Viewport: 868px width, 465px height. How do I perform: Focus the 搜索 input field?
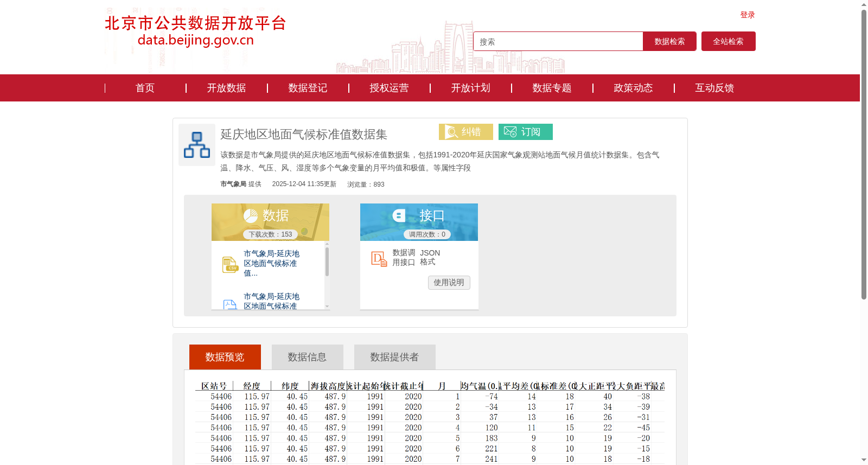(x=558, y=41)
